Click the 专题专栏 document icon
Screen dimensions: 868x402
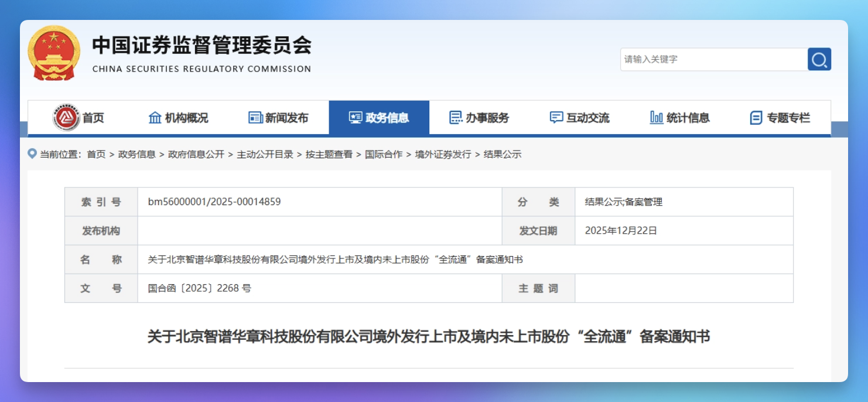pyautogui.click(x=756, y=117)
